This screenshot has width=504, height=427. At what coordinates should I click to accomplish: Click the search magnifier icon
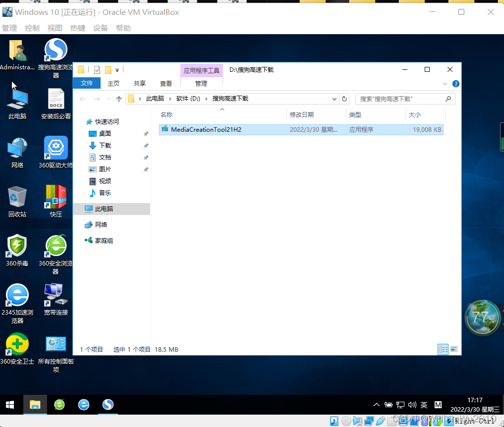[448, 99]
